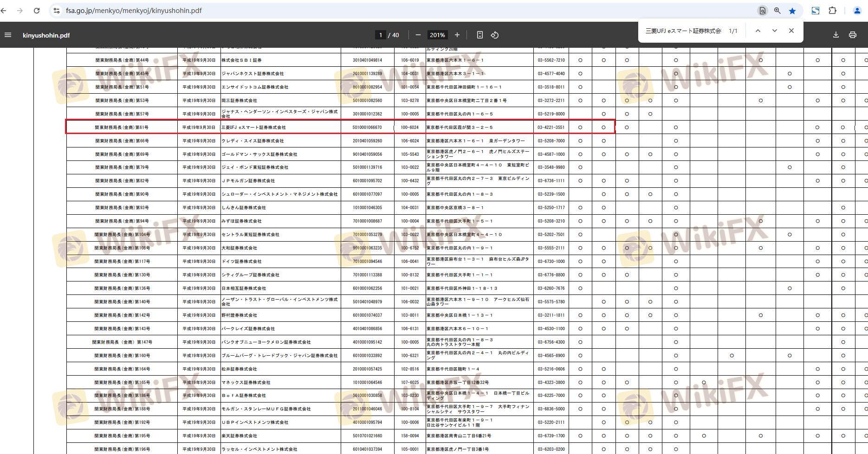Click registration number 関東財務局長(金商)第142号
Image resolution: width=868 pixels, height=454 pixels.
pyautogui.click(x=122, y=315)
